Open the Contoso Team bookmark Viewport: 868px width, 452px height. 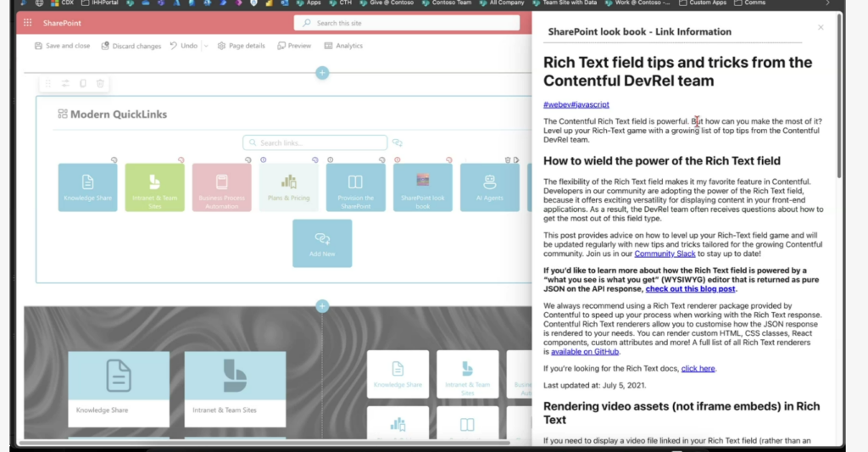(x=446, y=3)
